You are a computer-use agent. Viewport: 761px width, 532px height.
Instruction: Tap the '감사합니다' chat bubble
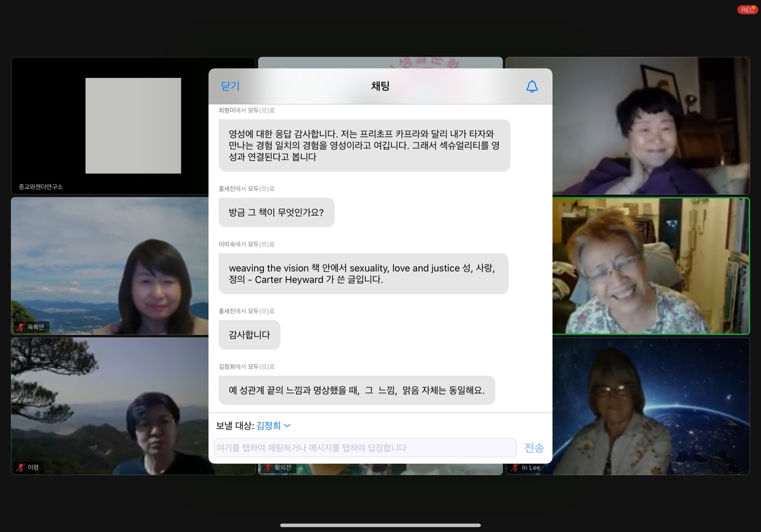click(249, 335)
